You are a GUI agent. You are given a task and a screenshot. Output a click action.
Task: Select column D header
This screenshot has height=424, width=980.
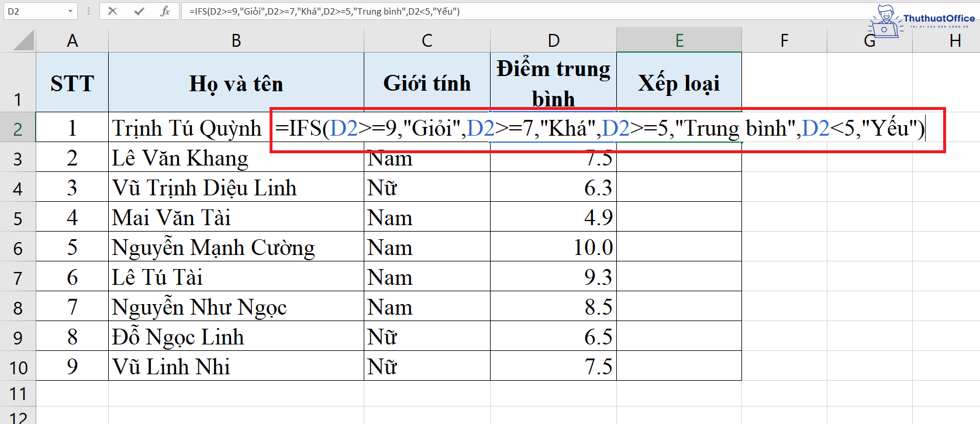[553, 40]
